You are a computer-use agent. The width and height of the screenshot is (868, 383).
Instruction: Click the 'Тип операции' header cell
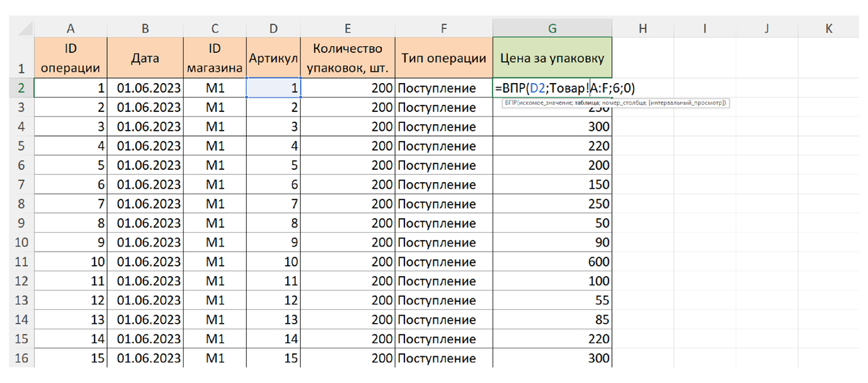tap(443, 57)
